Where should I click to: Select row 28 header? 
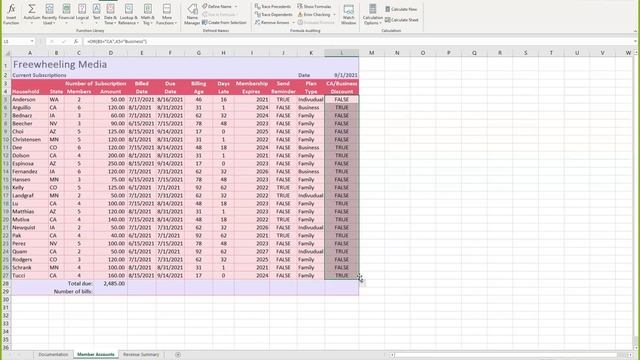[6, 283]
